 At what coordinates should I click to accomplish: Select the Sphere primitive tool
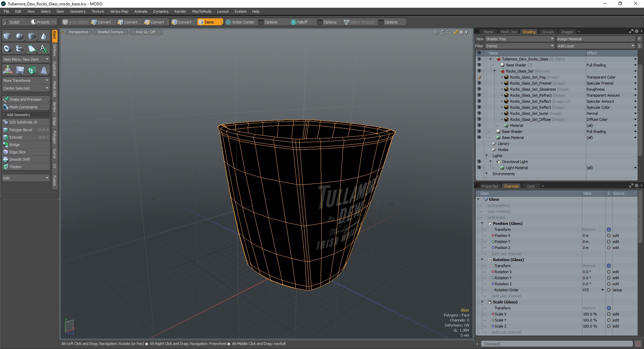(x=19, y=36)
